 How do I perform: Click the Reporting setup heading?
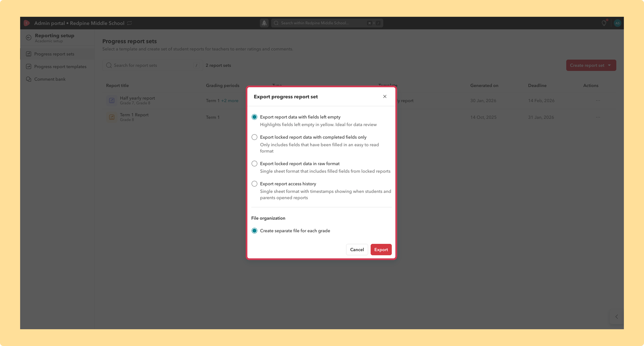55,36
